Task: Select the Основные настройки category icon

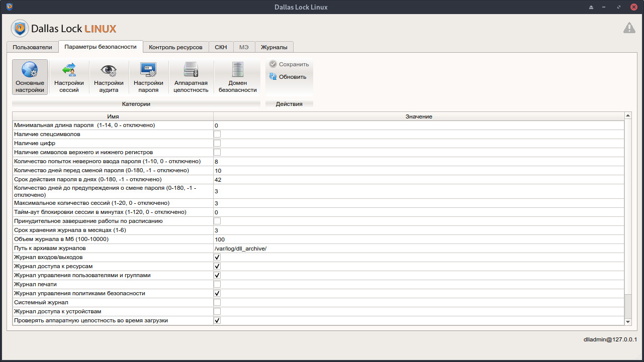Action: [x=30, y=76]
